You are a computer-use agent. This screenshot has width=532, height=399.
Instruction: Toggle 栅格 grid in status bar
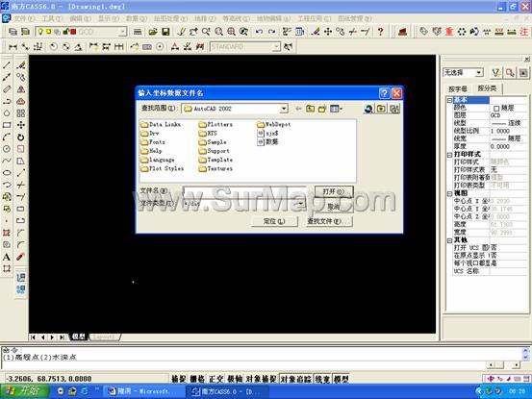(x=198, y=379)
